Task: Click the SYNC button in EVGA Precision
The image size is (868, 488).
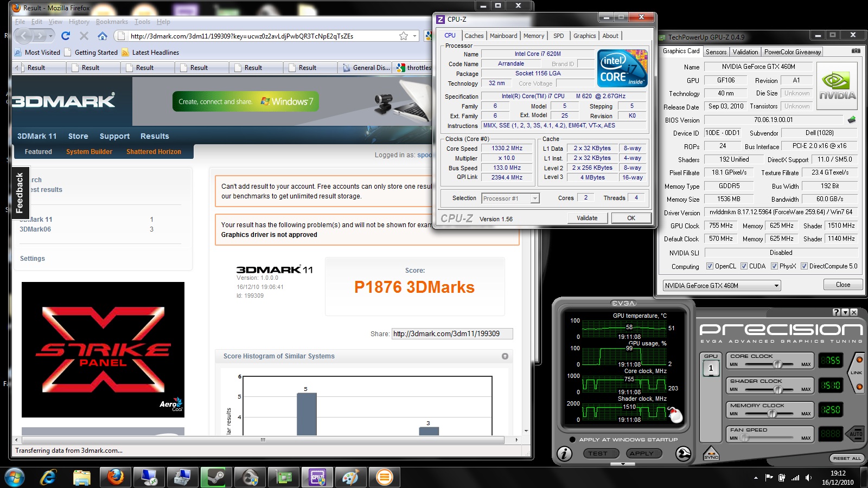Action: (711, 454)
